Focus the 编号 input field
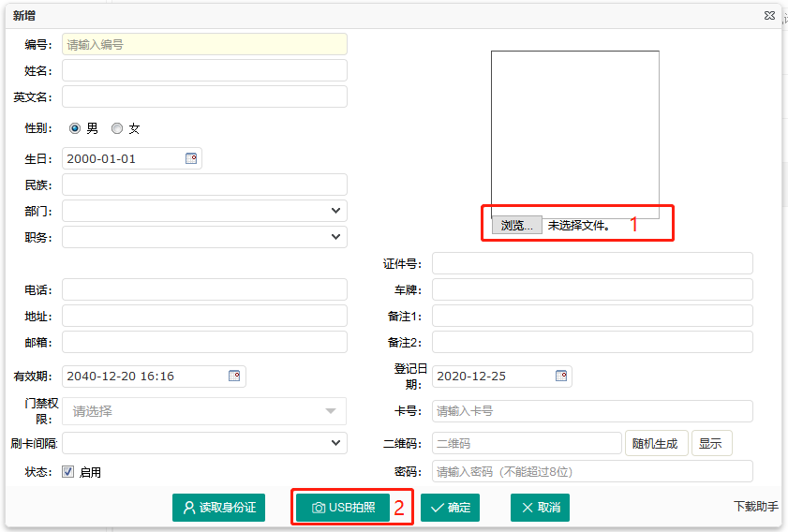Image resolution: width=788 pixels, height=532 pixels. [x=204, y=44]
